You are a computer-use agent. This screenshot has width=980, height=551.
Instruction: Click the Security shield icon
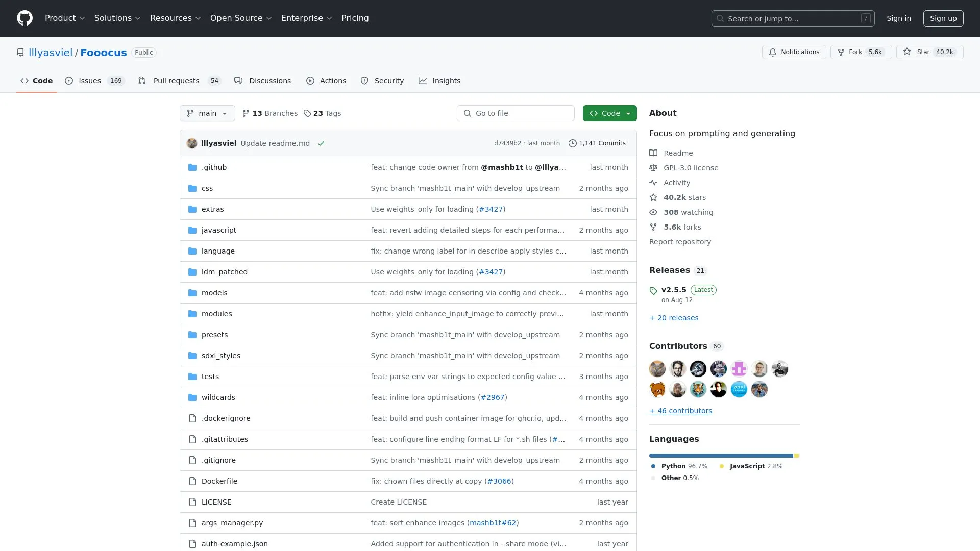coord(365,81)
